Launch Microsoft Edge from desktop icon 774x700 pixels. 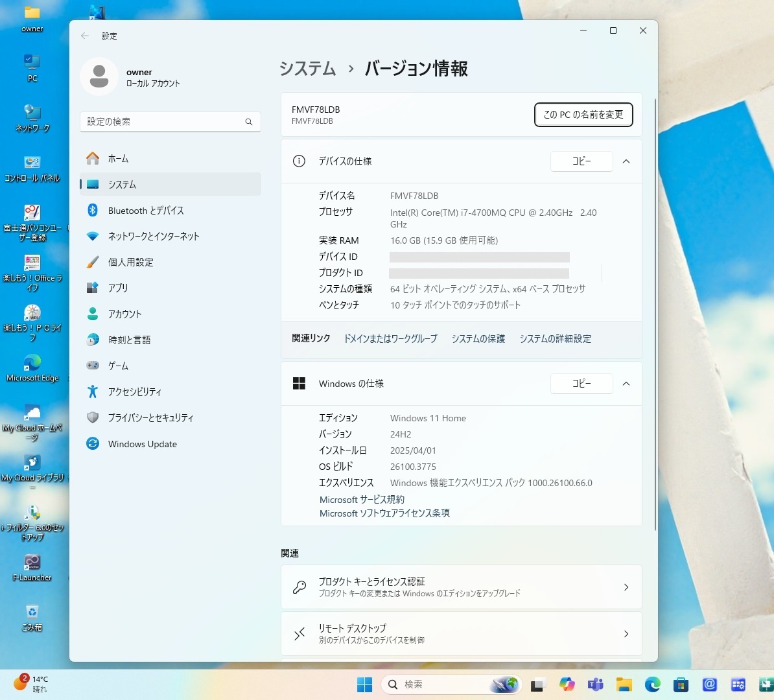(32, 367)
